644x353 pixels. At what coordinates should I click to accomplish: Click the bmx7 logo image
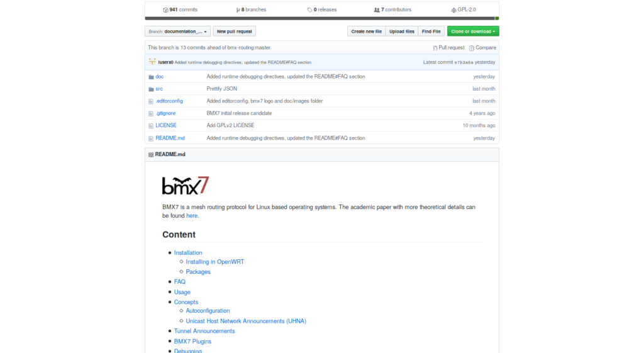click(x=186, y=186)
